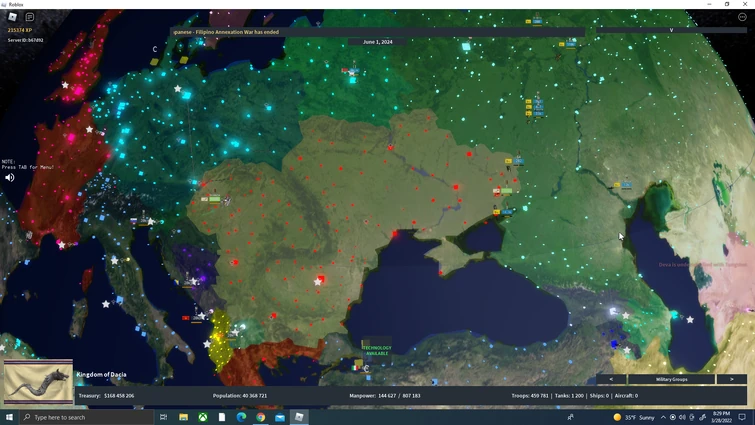This screenshot has height=425, width=755.
Task: Click the large red city near Odessa coast
Action: pyautogui.click(x=395, y=234)
